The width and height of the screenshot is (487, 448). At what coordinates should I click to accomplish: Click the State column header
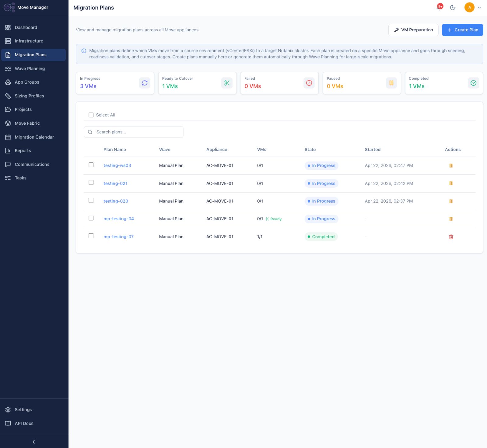click(x=310, y=150)
